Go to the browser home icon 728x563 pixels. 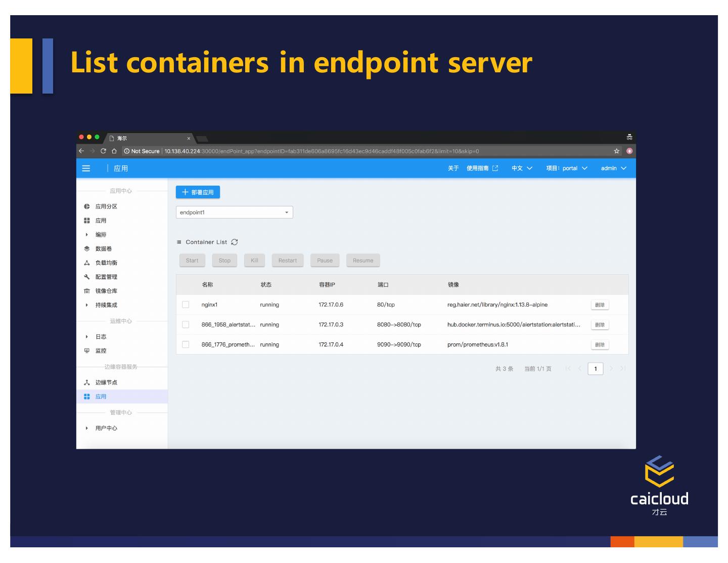click(114, 151)
